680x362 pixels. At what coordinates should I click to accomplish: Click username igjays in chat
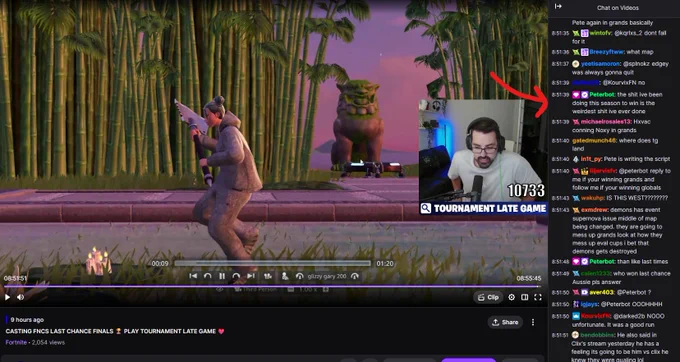coord(589,304)
